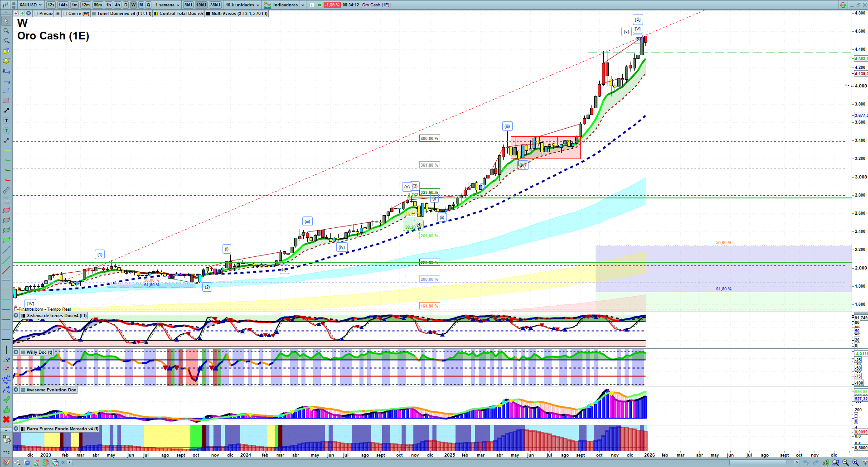Click the red X delete tool

point(6,419)
